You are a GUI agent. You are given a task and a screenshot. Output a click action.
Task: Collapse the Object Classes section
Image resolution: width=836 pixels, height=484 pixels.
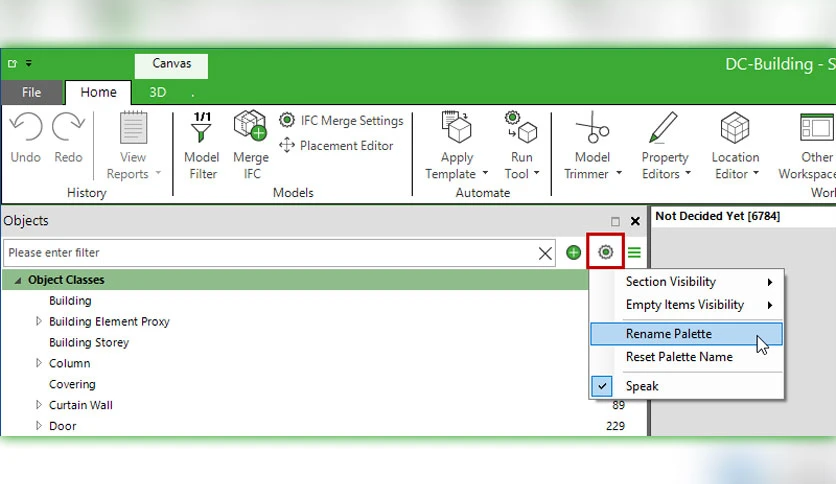click(18, 280)
